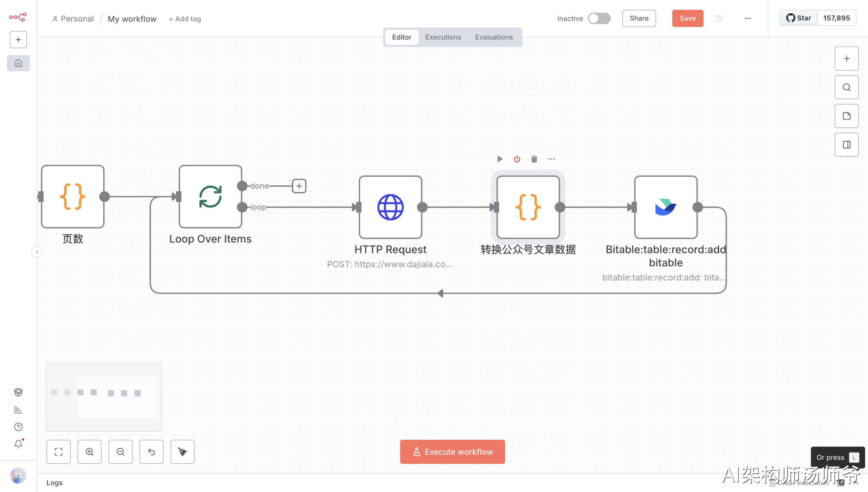Viewport: 868px width, 492px height.
Task: Switch to the Executions tab
Action: pos(443,37)
